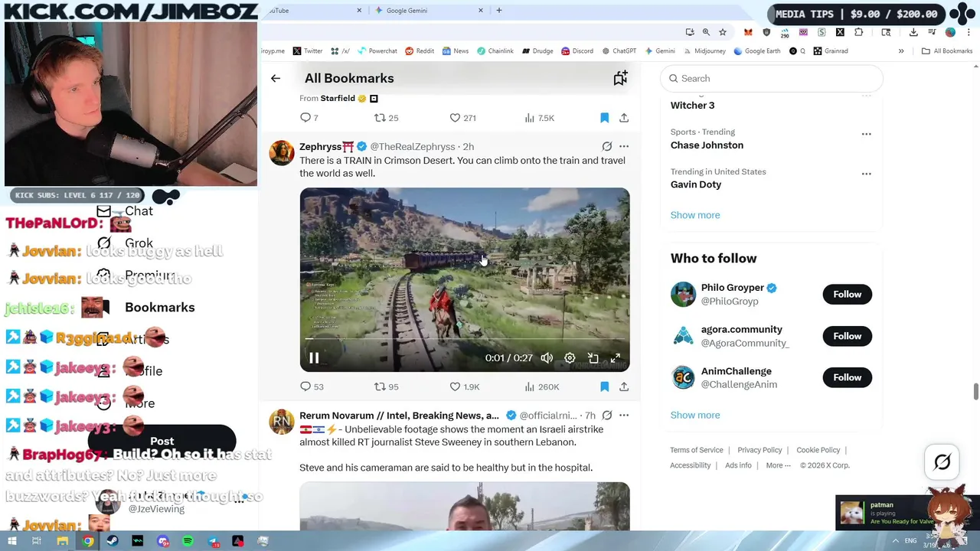Open the Terms of Service link
980x551 pixels.
coord(697,450)
